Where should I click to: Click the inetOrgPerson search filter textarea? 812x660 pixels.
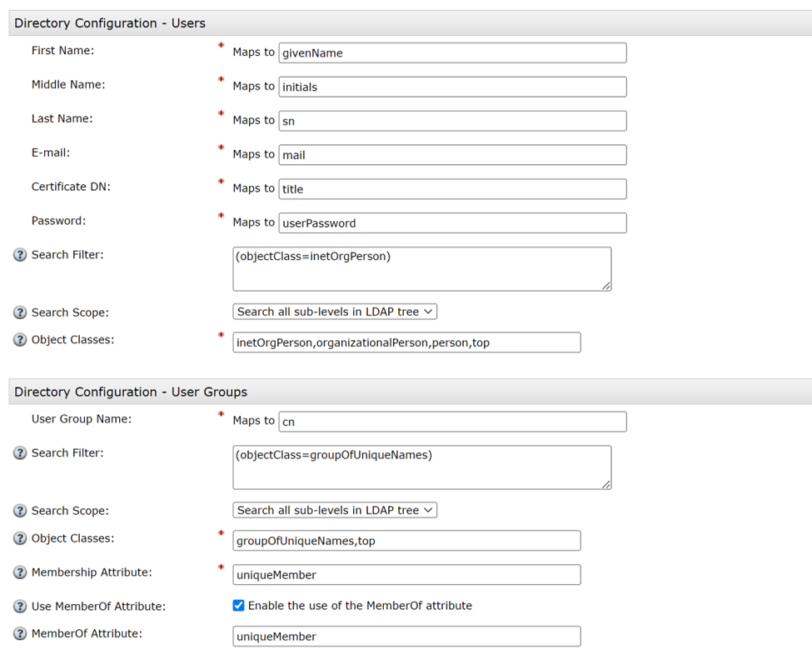(421, 269)
